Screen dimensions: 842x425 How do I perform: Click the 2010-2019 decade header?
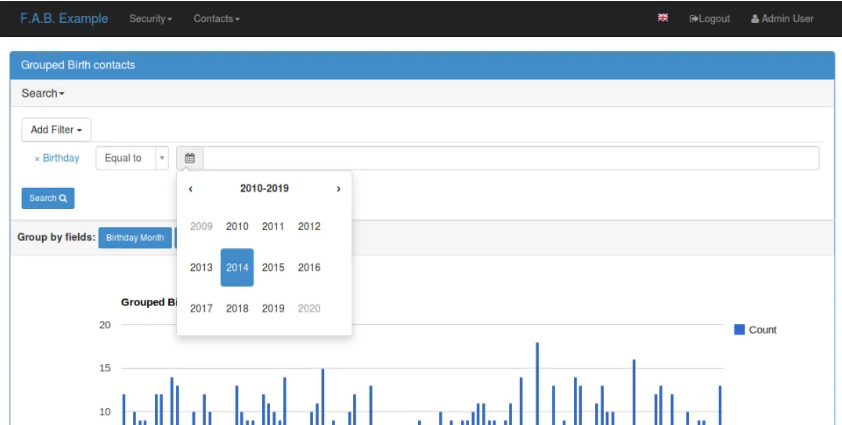[x=264, y=189]
